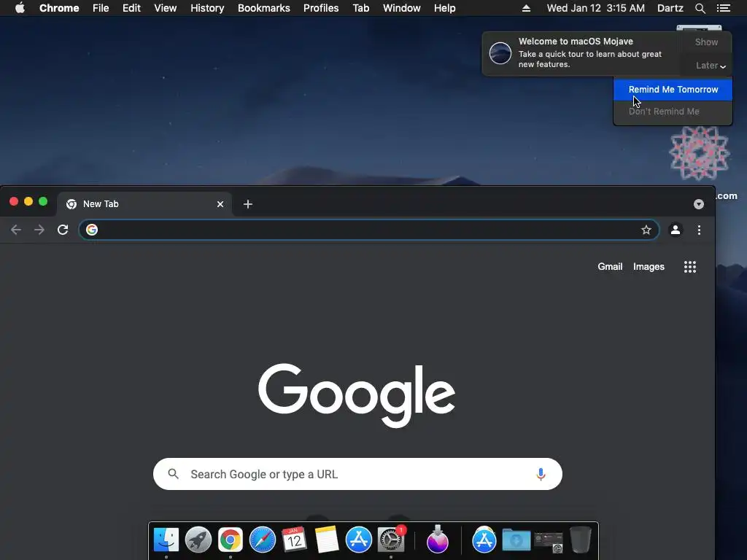Choose Don't Remind Me
Viewport: 747px width, 560px height.
pyautogui.click(x=673, y=112)
